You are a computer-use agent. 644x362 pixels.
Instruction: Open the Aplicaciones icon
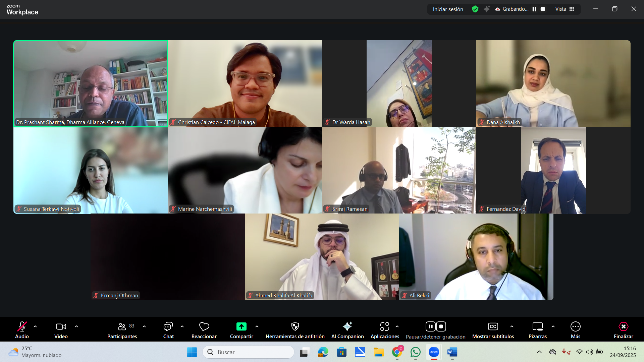click(384, 326)
